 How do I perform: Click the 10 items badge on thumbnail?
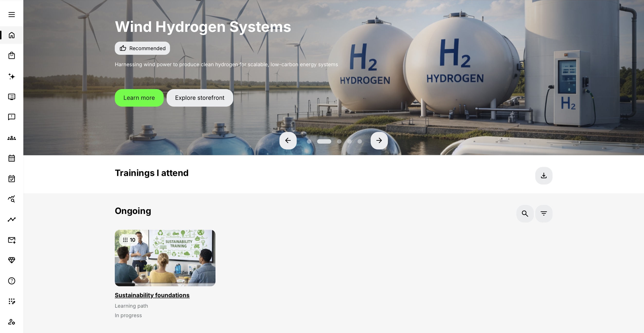tap(129, 240)
